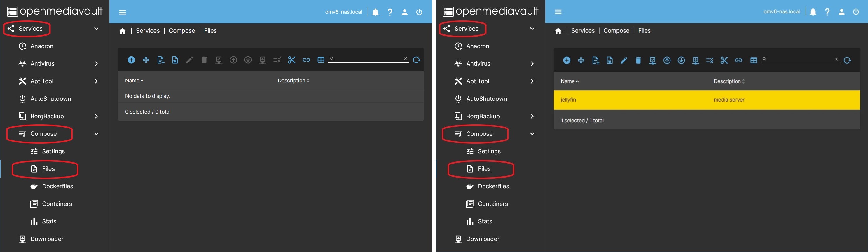Click the filled plus create icon in left toolbar
This screenshot has width=868, height=252.
[131, 60]
